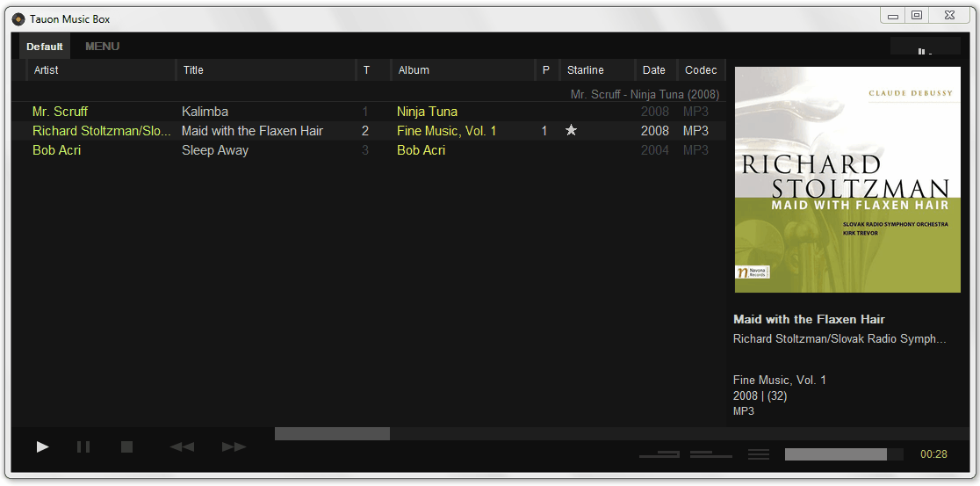Toggle the shuffle/random mode icon
Viewport: 980px width, 486px height.
click(710, 454)
